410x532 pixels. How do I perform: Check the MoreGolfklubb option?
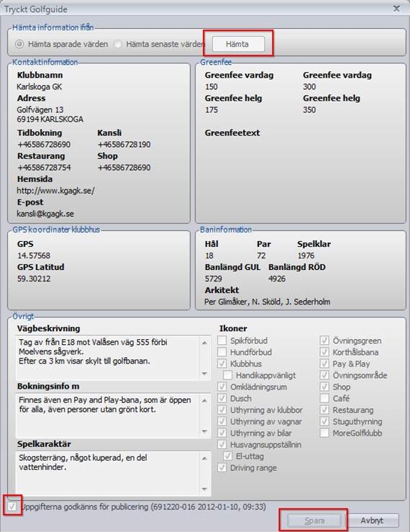click(324, 433)
